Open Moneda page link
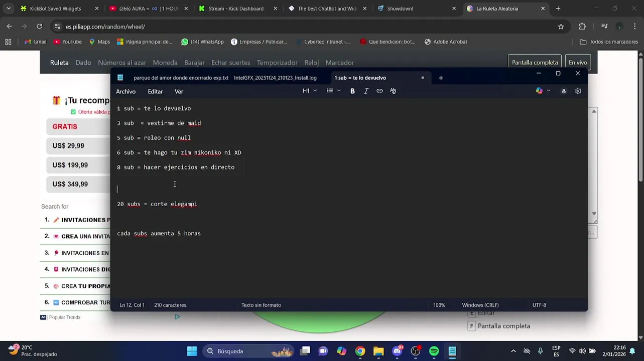 pyautogui.click(x=165, y=63)
